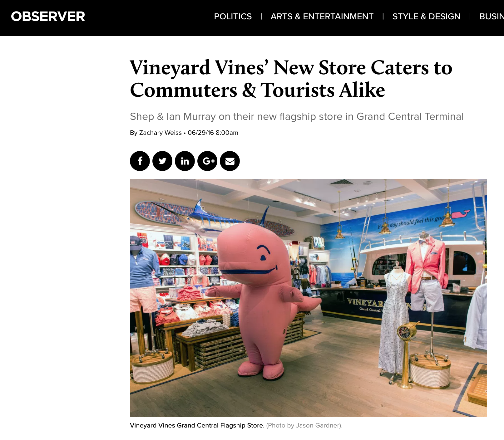Open author Zachary Weiss's page
Image resolution: width=504 pixels, height=440 pixels.
(x=160, y=133)
